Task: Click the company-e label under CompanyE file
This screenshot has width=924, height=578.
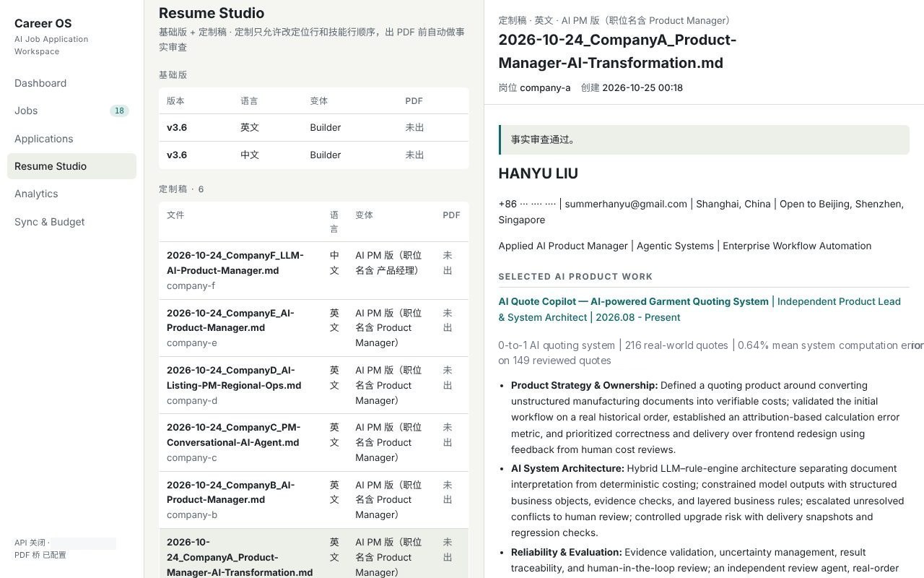Action: 192,342
